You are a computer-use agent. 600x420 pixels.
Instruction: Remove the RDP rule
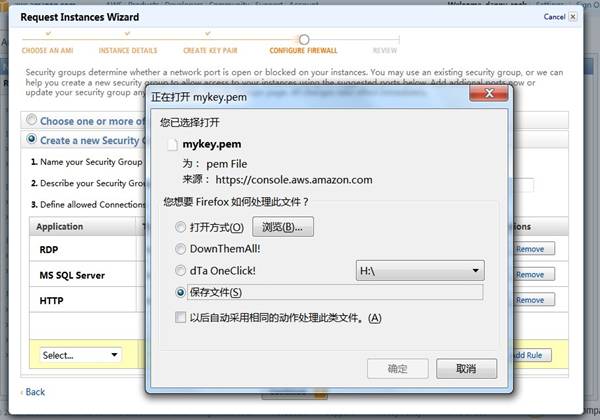[529, 249]
